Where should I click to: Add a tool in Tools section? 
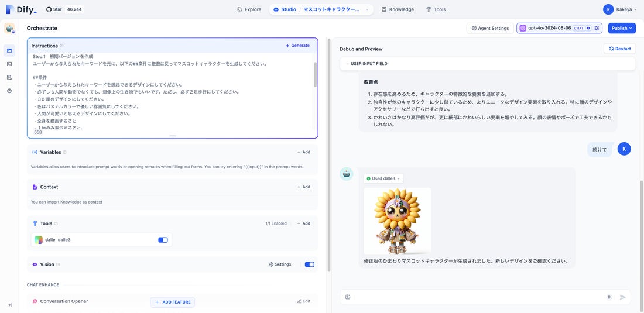tap(304, 223)
